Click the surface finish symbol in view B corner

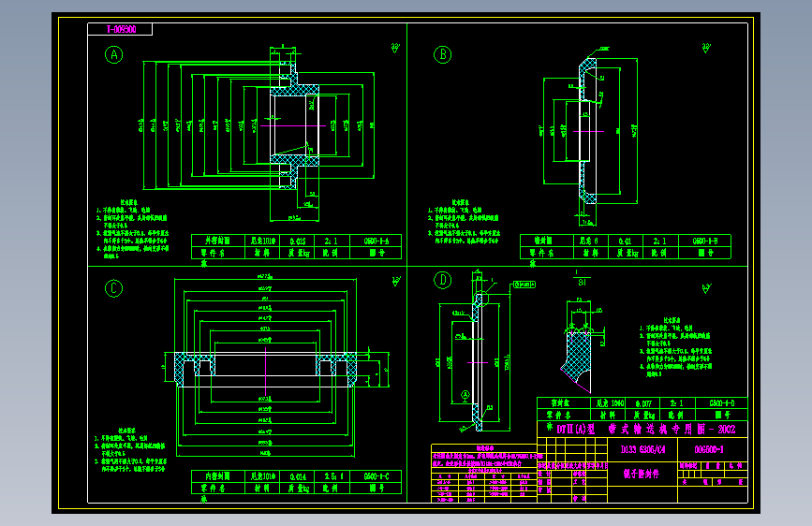(x=706, y=48)
